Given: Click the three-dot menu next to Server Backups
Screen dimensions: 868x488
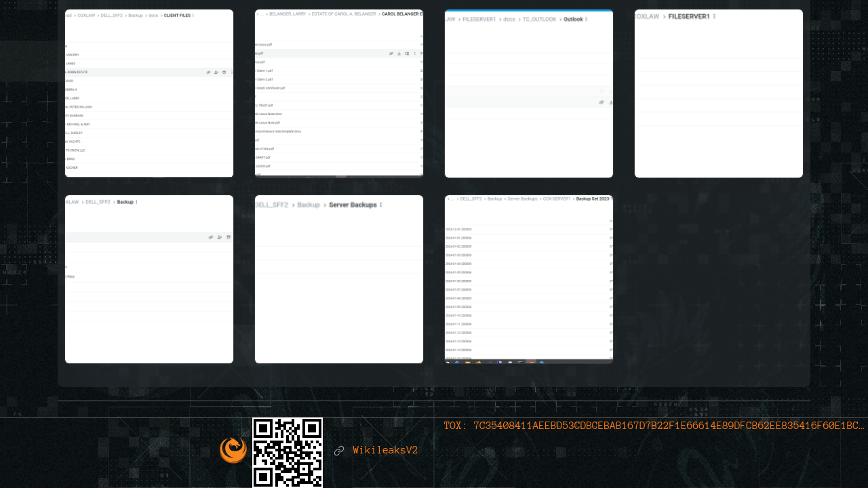Looking at the screenshot, I should coord(380,205).
